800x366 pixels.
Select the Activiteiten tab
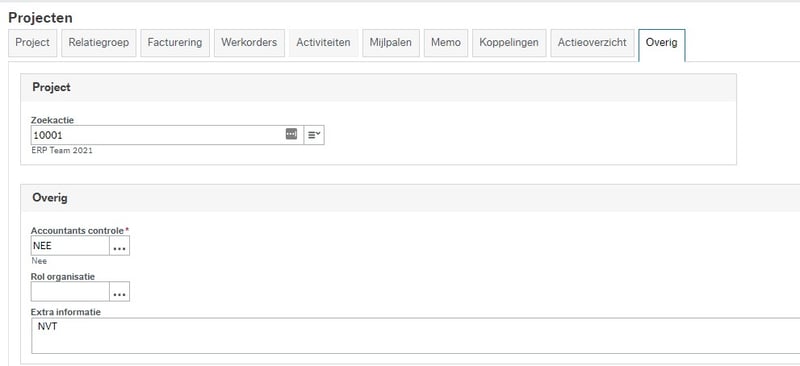pos(323,43)
